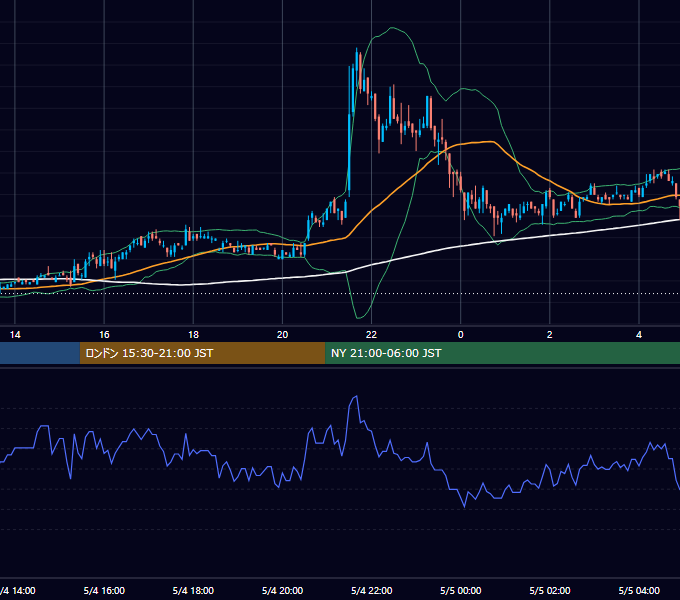Click the 5/4 16:00 label on oscillator axis
The height and width of the screenshot is (600, 680).
[x=104, y=590]
